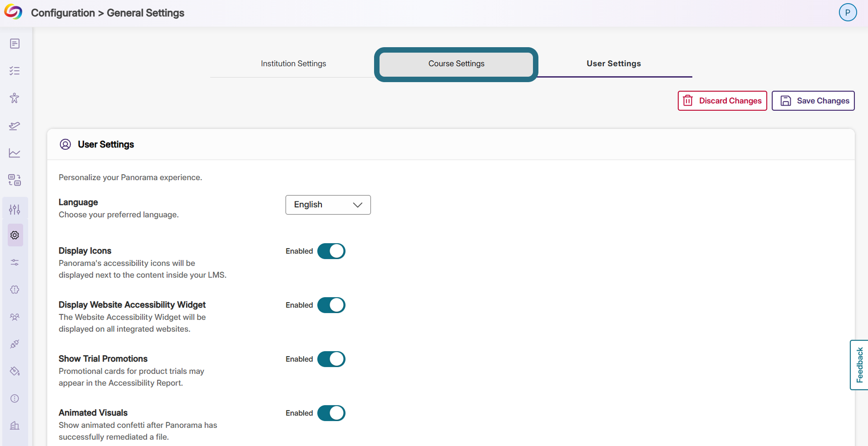
Task: Open the accessibility figure icon in the sidebar
Action: (x=15, y=98)
